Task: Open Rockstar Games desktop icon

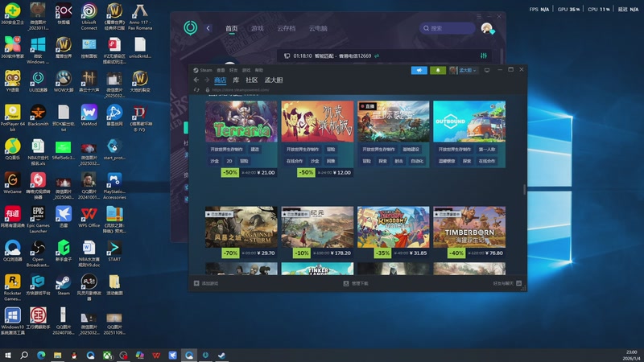Action: (x=12, y=287)
